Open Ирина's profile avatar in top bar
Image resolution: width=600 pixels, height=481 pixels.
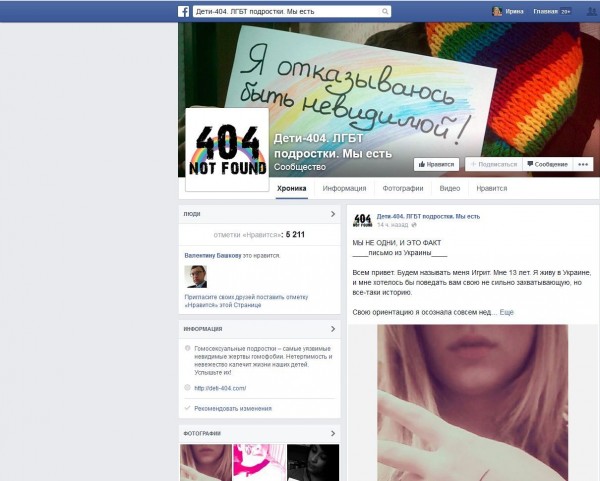(x=497, y=11)
